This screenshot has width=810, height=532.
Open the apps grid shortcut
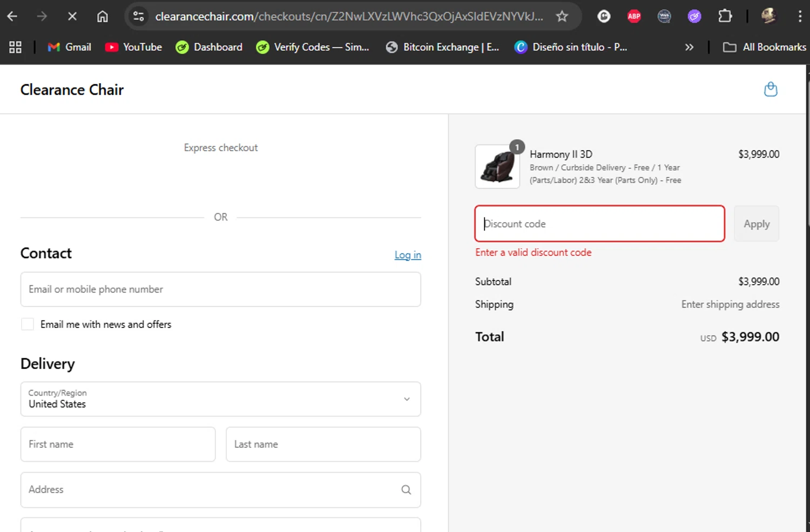click(15, 47)
